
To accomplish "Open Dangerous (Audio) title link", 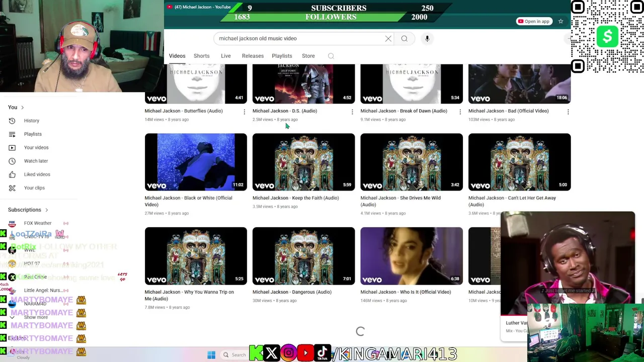I will pos(292,292).
